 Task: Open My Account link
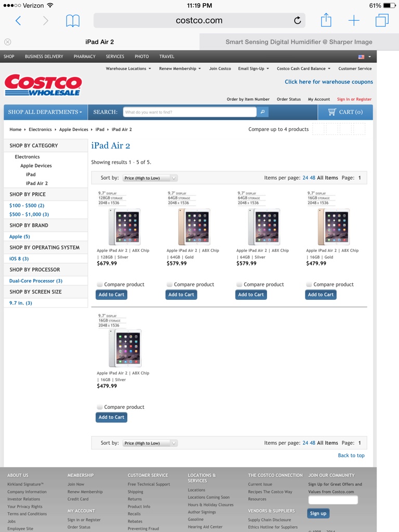pyautogui.click(x=319, y=99)
